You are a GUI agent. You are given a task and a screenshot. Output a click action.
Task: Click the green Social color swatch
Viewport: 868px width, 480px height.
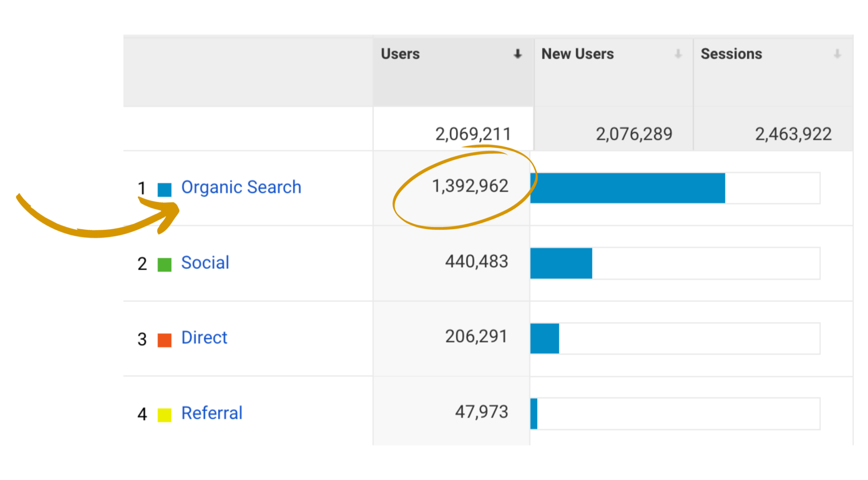pos(164,265)
